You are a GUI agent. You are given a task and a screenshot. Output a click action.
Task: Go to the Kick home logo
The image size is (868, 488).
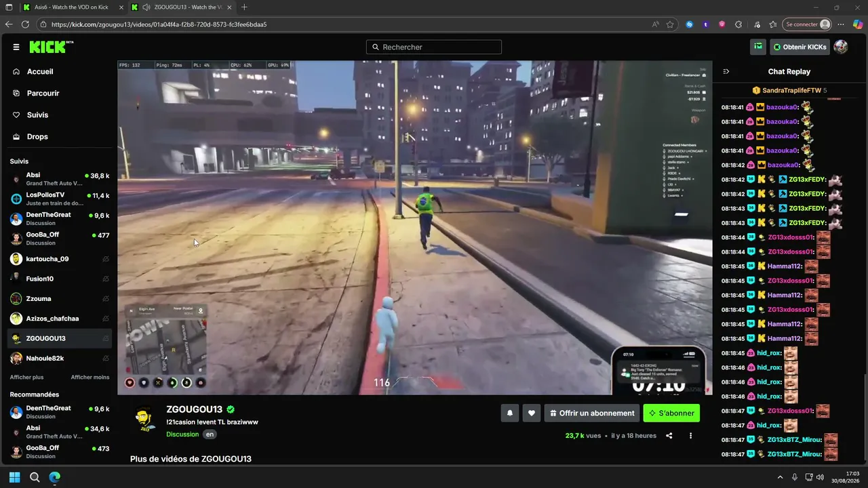point(51,47)
